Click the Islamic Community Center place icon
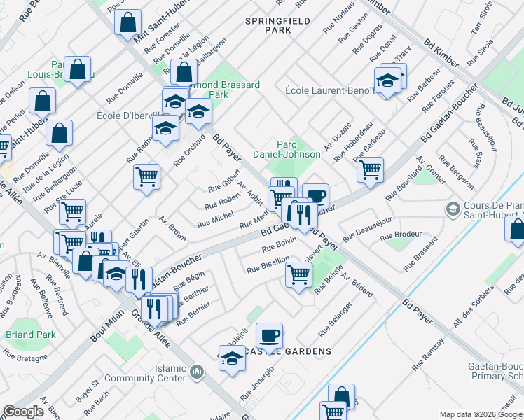This screenshot has width=524, height=420. [x=197, y=372]
